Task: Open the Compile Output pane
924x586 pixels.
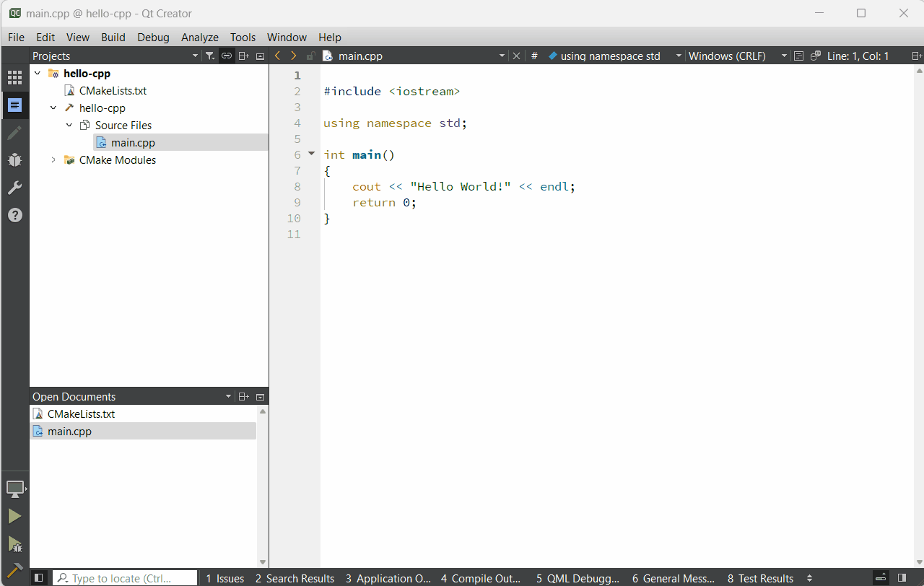Action: coord(481,578)
